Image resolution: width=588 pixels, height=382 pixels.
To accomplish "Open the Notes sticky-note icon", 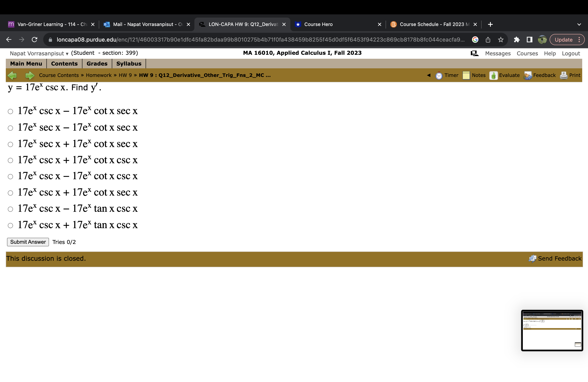I will (466, 76).
